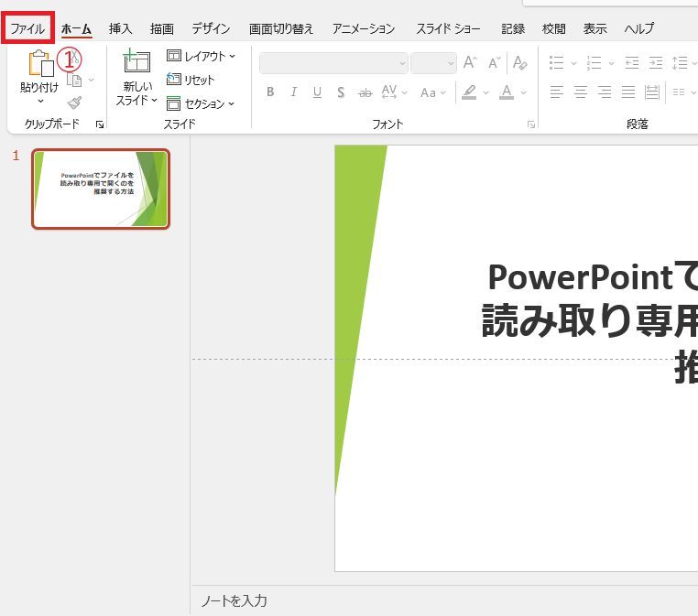Viewport: 698px width, 616px height.
Task: Toggle bold formatting B
Action: pos(270,92)
